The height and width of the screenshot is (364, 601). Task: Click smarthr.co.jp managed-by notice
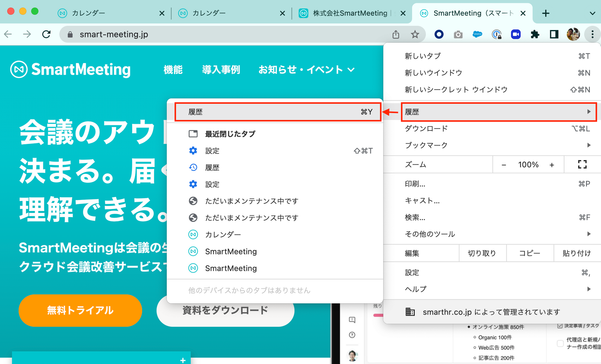(x=492, y=312)
